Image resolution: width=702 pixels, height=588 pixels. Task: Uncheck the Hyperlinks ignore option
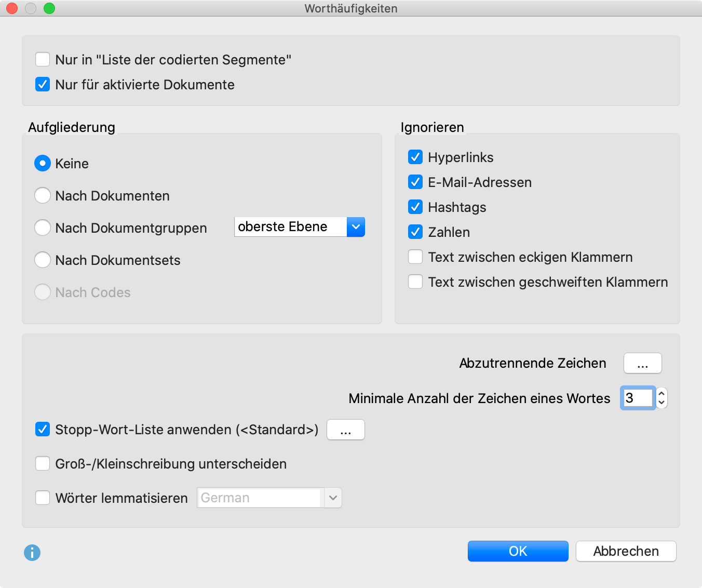coord(415,157)
